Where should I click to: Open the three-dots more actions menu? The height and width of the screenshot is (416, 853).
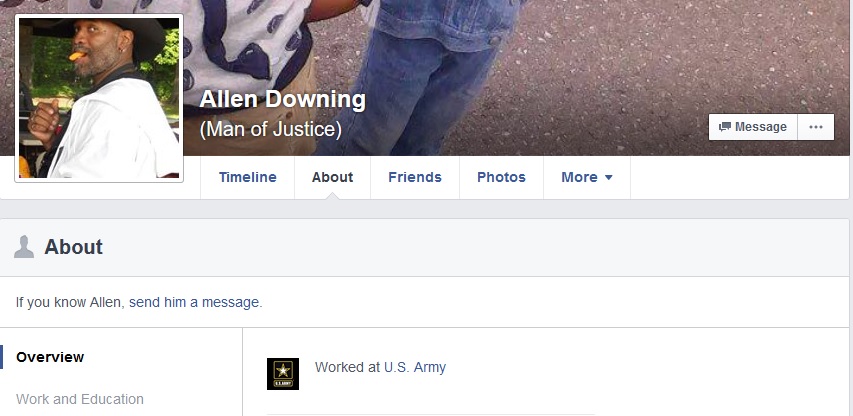pos(815,127)
